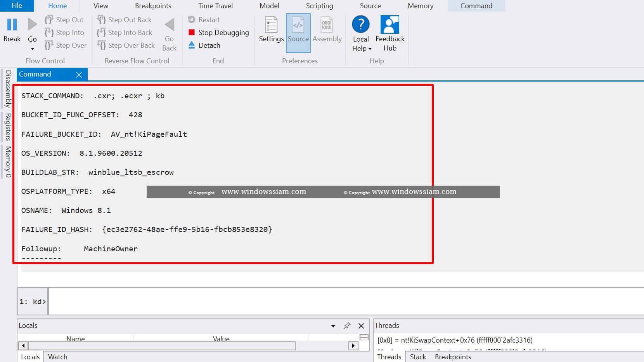The image size is (644, 362).
Task: Pin the Locals panel
Action: click(347, 326)
